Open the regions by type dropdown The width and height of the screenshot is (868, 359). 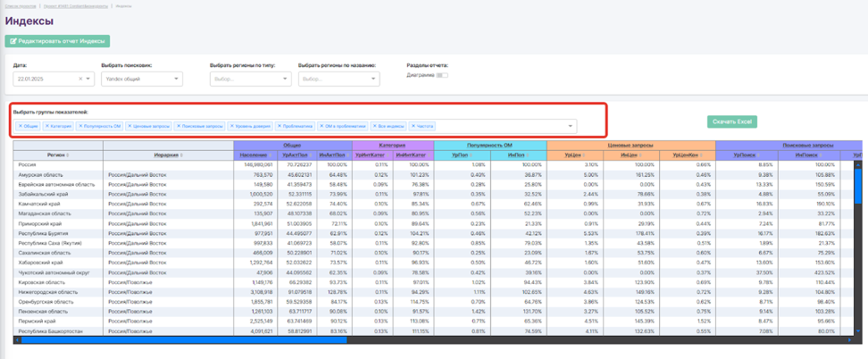click(x=249, y=79)
